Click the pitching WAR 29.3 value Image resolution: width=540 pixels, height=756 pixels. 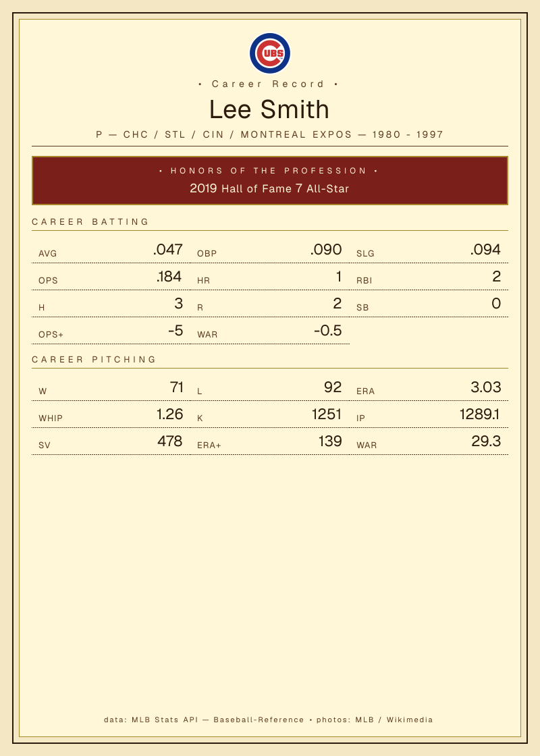(486, 441)
